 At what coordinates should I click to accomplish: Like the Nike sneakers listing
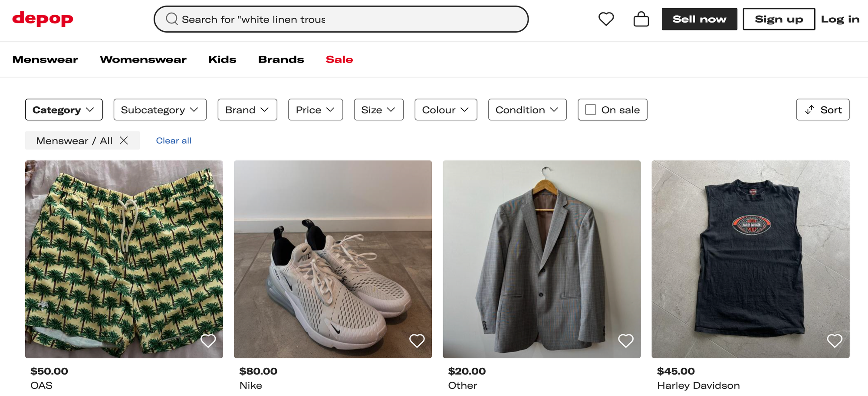pyautogui.click(x=417, y=340)
